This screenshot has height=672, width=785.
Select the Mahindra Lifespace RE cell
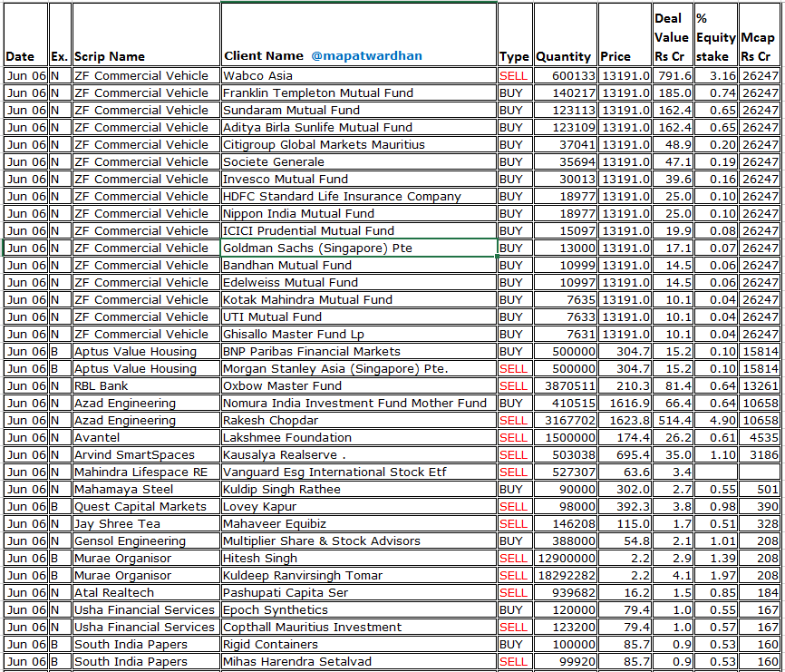coord(146,472)
